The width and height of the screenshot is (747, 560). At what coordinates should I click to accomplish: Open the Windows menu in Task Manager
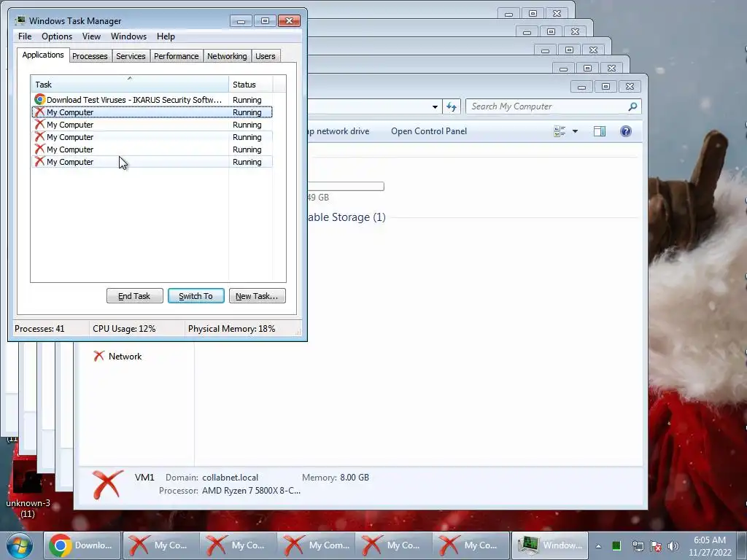[x=128, y=36]
